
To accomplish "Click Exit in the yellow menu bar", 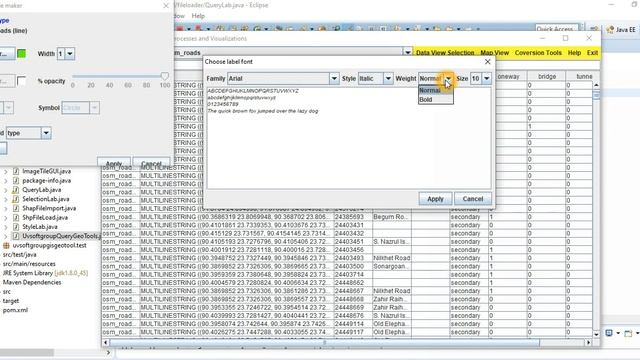I will point(592,53).
